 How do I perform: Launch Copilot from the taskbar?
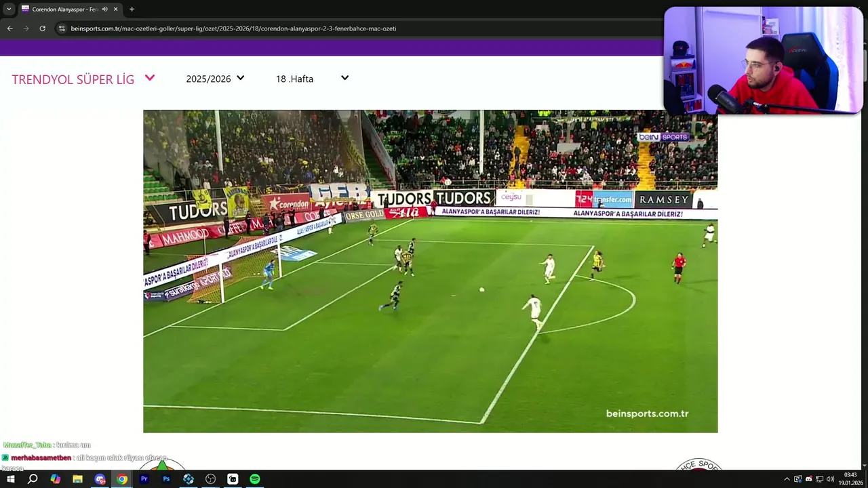click(55, 479)
